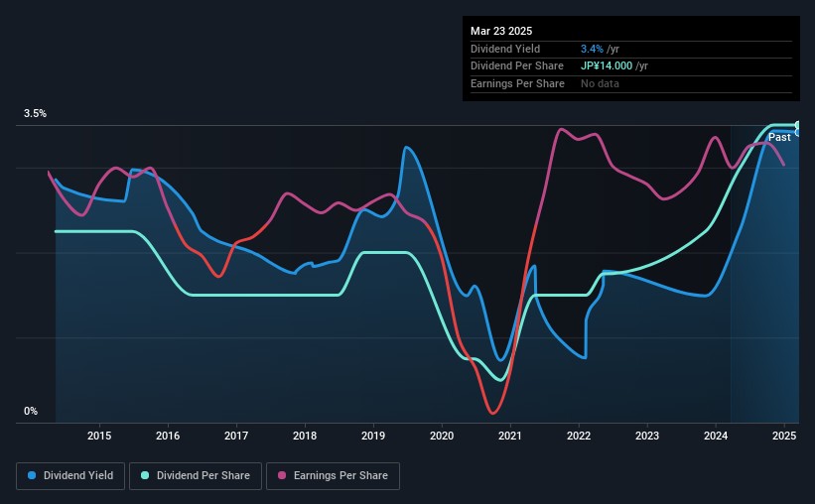
Task: Click the pink Earnings Per Share legend dot
Action: 281,476
